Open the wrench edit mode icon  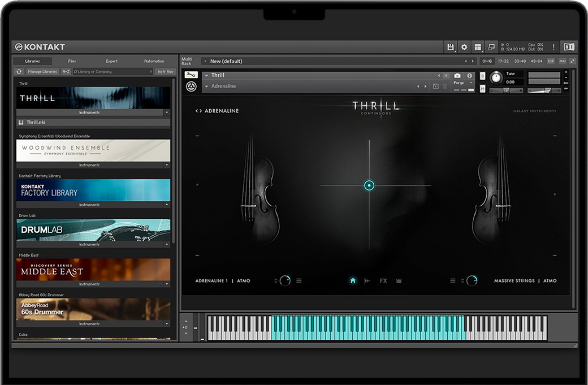point(191,75)
